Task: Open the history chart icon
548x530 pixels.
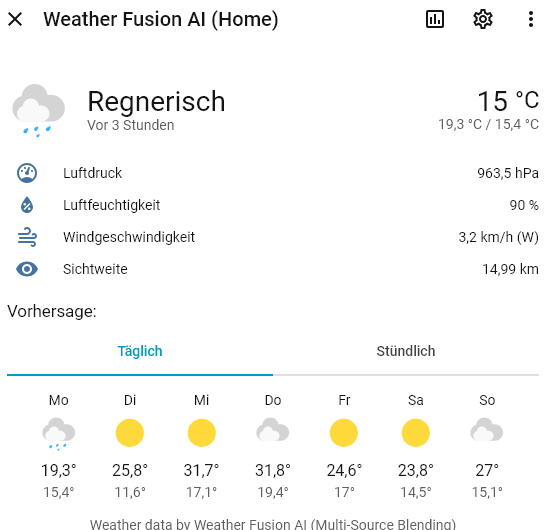Action: click(435, 19)
